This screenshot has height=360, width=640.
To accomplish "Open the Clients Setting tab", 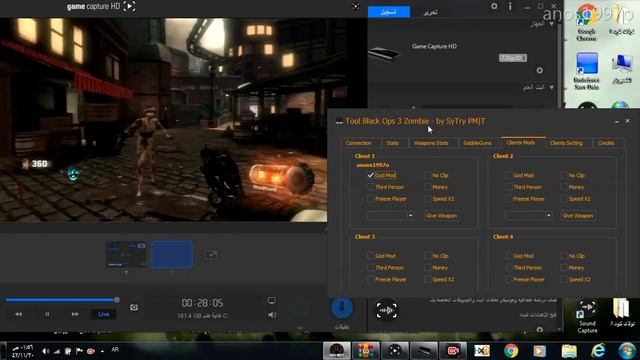I will [x=567, y=143].
